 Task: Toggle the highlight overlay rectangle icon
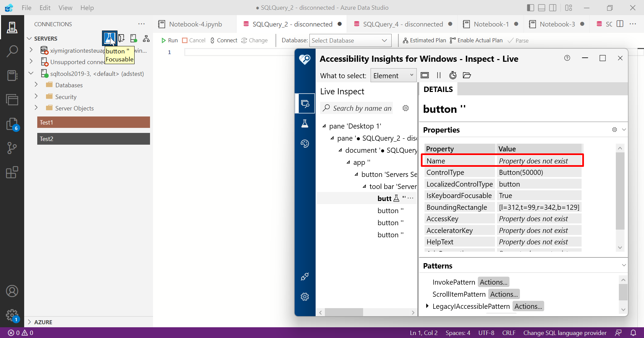click(425, 75)
